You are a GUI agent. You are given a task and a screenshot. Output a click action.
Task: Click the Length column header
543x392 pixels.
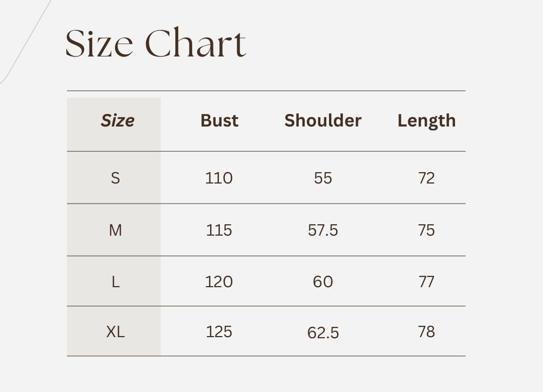point(426,121)
